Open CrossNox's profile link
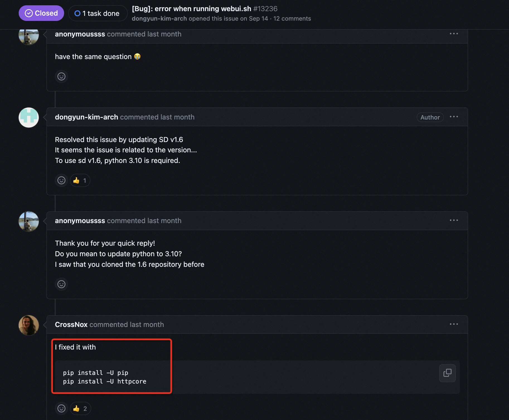509x420 pixels. coord(71,324)
